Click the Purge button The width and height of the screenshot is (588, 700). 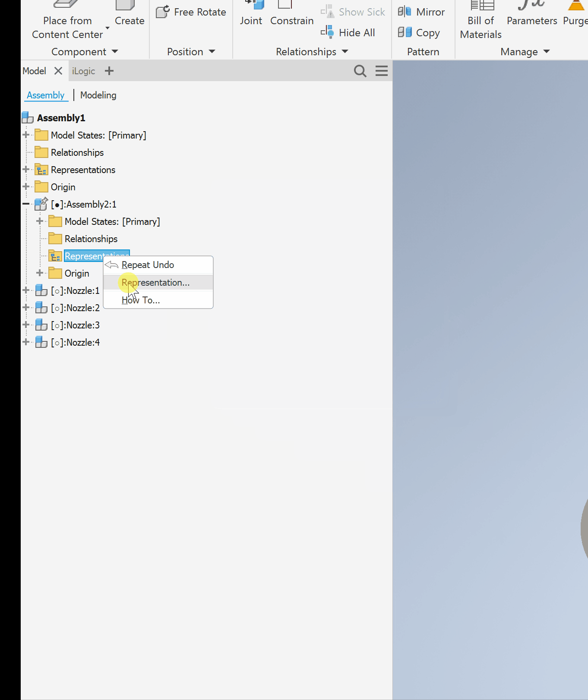point(575,14)
